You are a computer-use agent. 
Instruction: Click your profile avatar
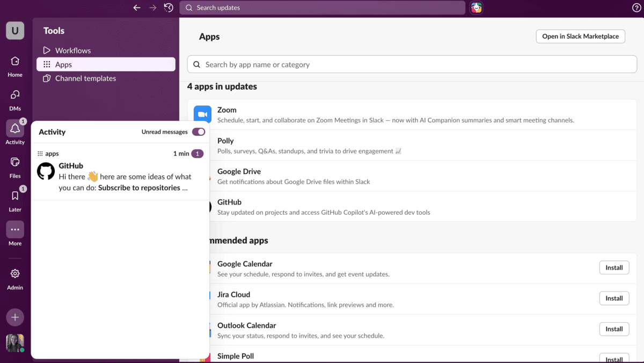pyautogui.click(x=14, y=343)
